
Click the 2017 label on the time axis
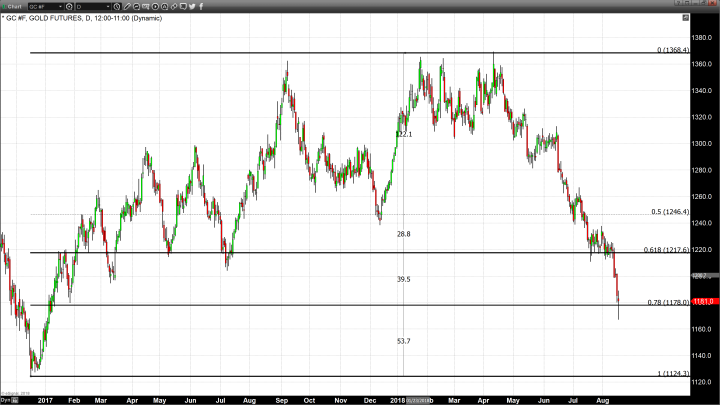point(45,400)
